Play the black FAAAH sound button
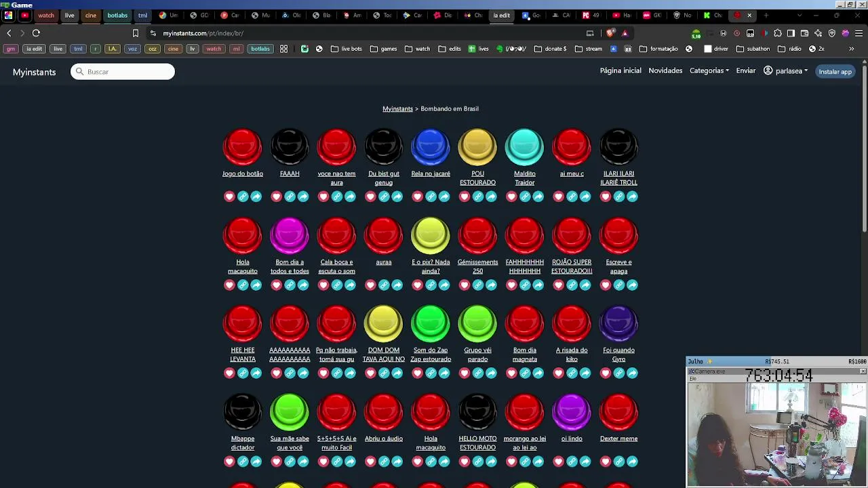 (290, 147)
